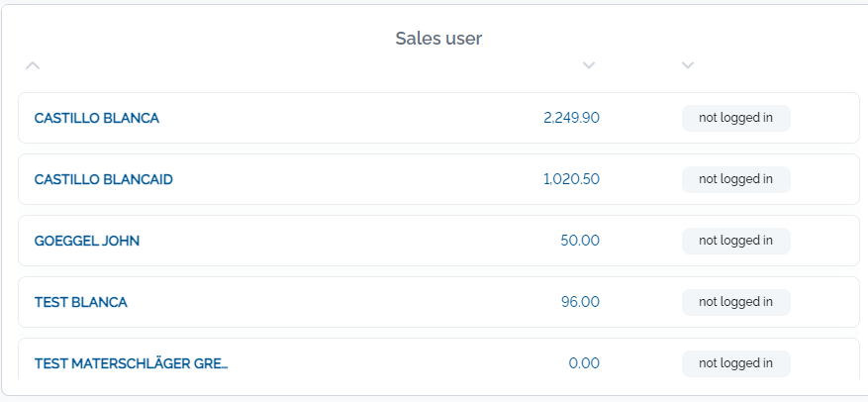The image size is (868, 402).
Task: Select GOEGGEL JOHN's not logged in status
Action: click(735, 241)
